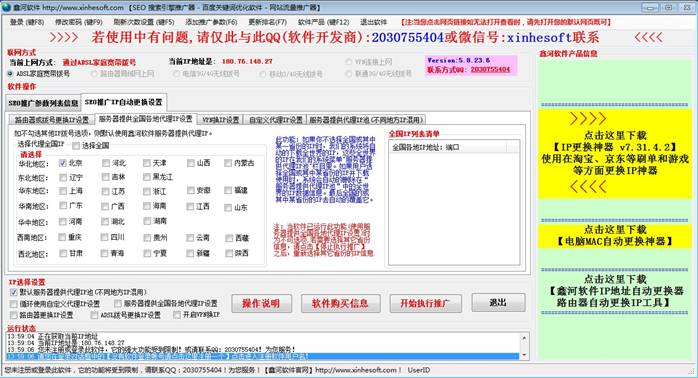Screen dimensions: 698x378
Task: Check the 浙江 checkbox
Action: (x=147, y=191)
